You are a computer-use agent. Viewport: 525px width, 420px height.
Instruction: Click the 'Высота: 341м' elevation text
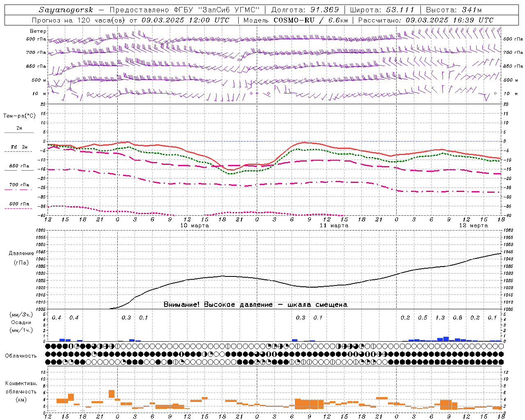coord(454,10)
